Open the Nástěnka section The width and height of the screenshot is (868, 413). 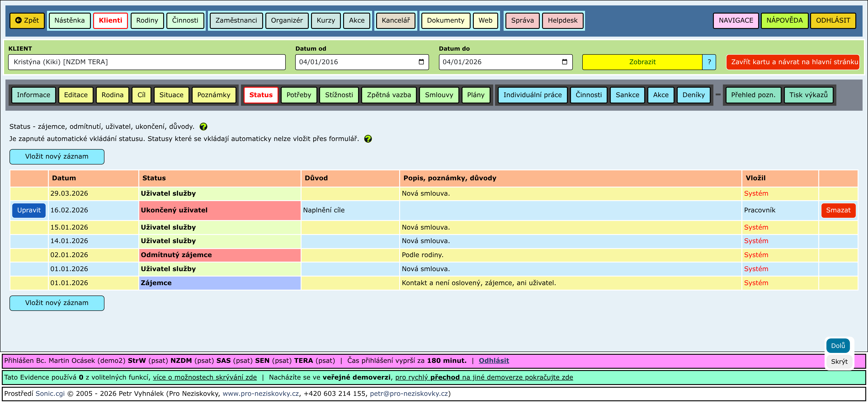coord(69,21)
